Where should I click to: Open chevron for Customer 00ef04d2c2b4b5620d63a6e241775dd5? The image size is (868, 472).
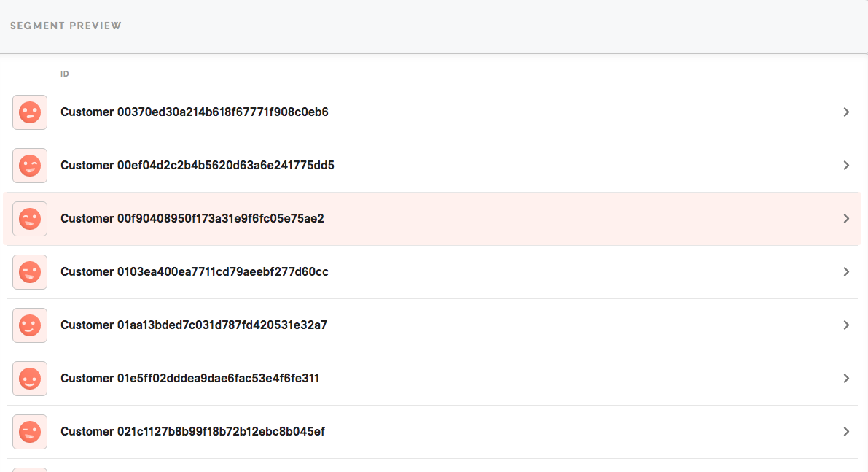(846, 166)
